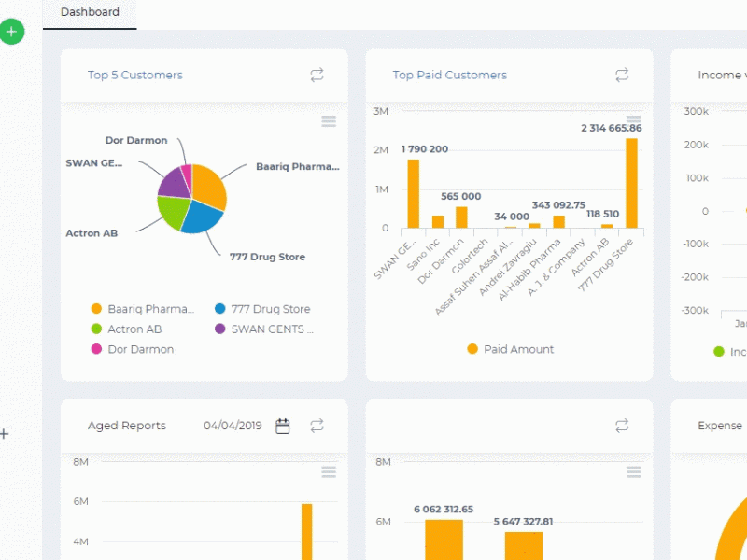Click the Dor Darmon pie label
The image size is (747, 560).
(136, 141)
